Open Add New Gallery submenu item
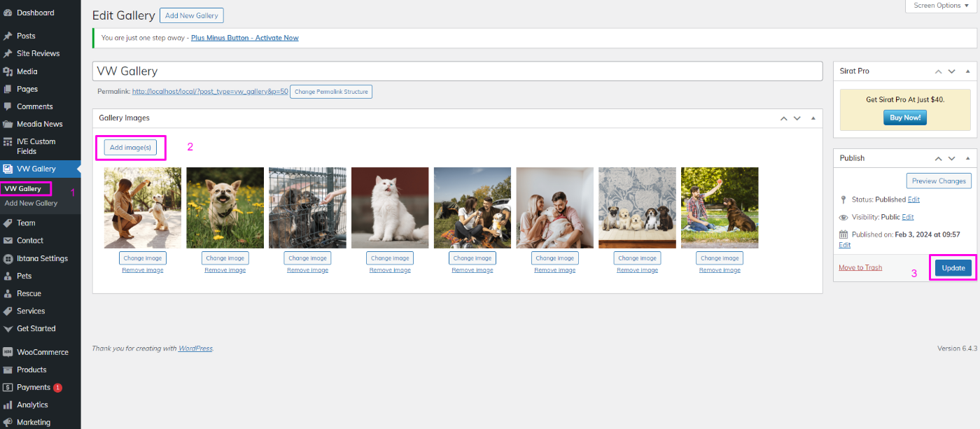Screen dimensions: 980x429 (31, 203)
